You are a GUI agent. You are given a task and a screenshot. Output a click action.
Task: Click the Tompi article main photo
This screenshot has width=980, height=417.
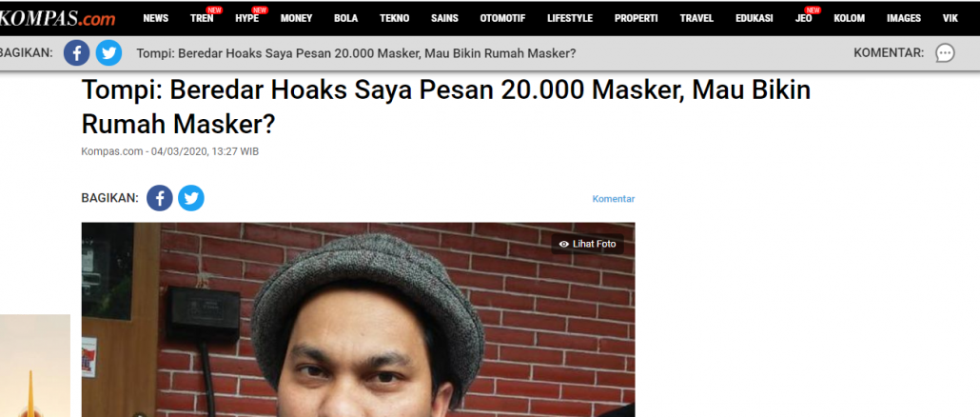pyautogui.click(x=358, y=320)
